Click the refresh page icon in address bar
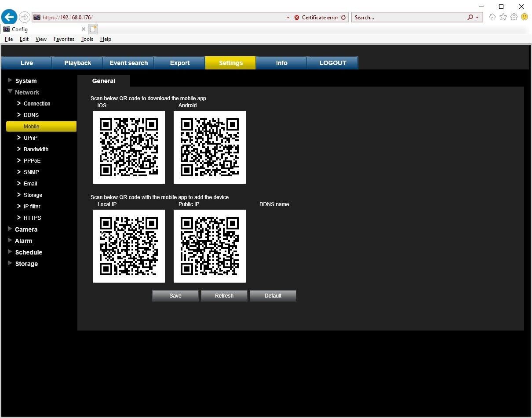This screenshot has height=418, width=532. 343,18
